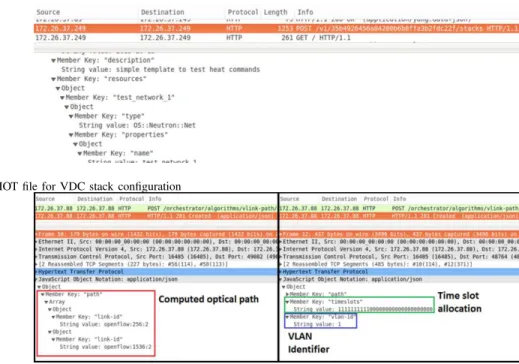
Task: Collapse Member Key "name" node
Action: coord(80,154)
